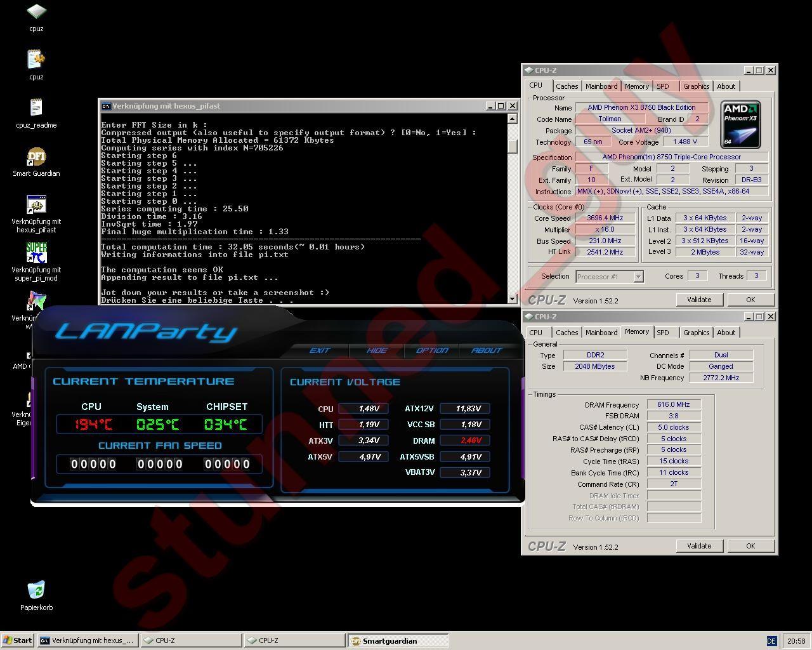Viewport: 812px width, 650px height.
Task: Click Total computation time line in console
Action: click(x=233, y=247)
